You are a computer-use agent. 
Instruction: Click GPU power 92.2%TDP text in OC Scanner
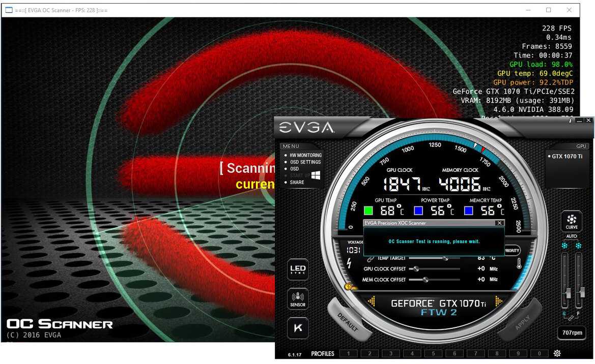coord(533,82)
